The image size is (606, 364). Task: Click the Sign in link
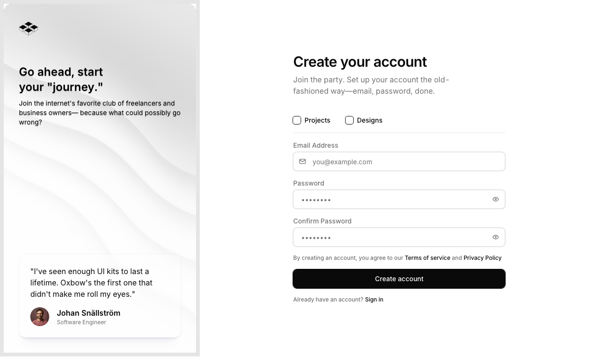[374, 299]
